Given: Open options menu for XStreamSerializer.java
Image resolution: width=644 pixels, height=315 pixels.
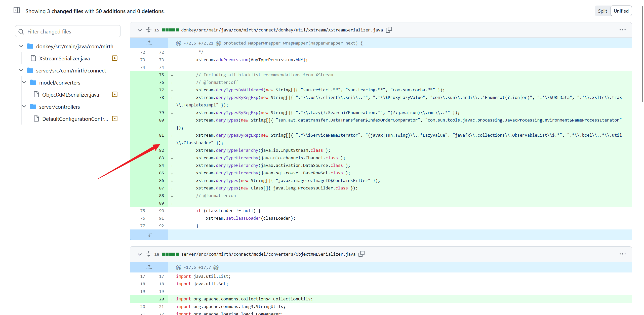Looking at the screenshot, I should (x=623, y=30).
